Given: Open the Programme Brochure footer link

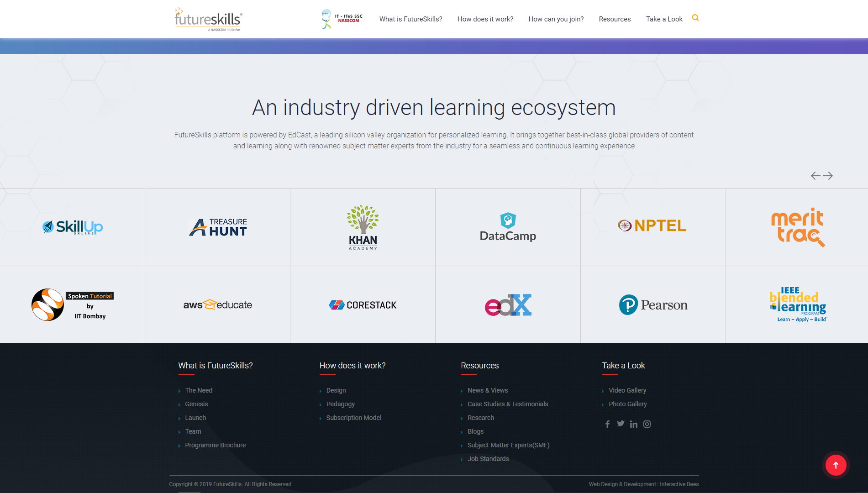Looking at the screenshot, I should tap(215, 445).
